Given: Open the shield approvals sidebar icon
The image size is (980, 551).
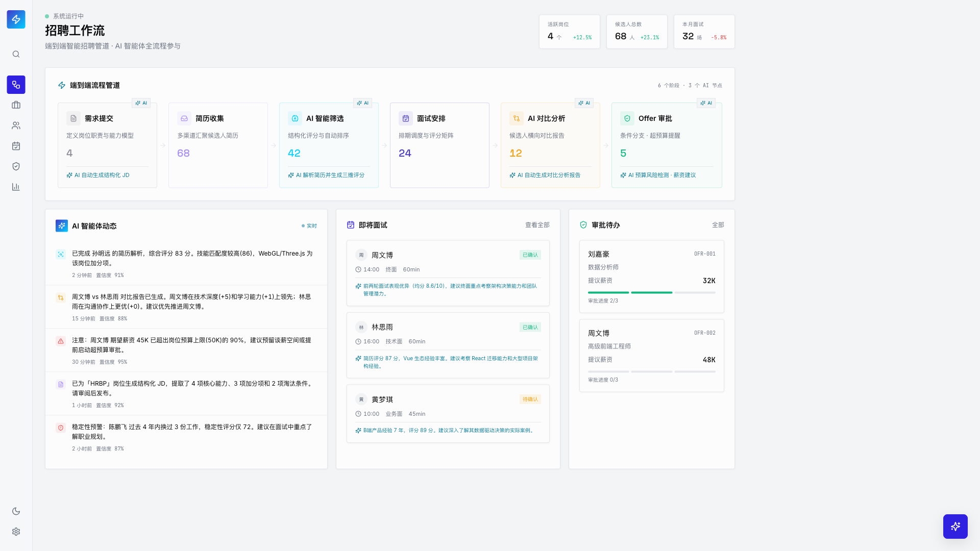Looking at the screenshot, I should 16,166.
